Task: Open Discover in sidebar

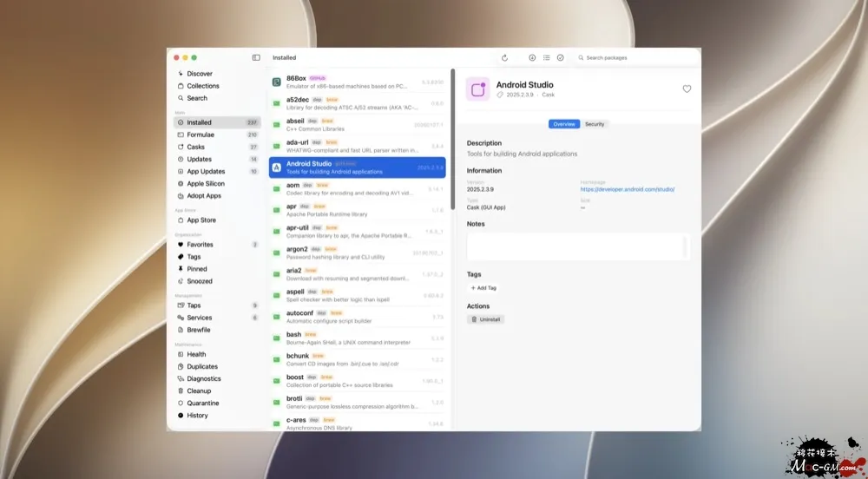Action: [217, 74]
